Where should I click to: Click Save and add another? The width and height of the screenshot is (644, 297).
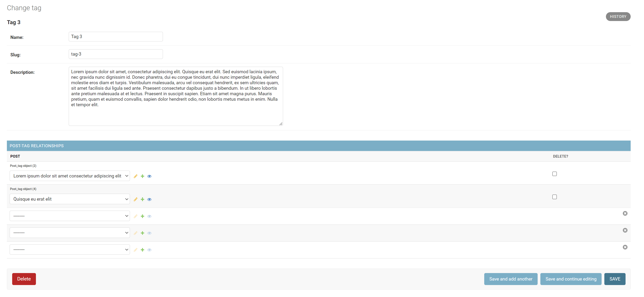pos(511,279)
